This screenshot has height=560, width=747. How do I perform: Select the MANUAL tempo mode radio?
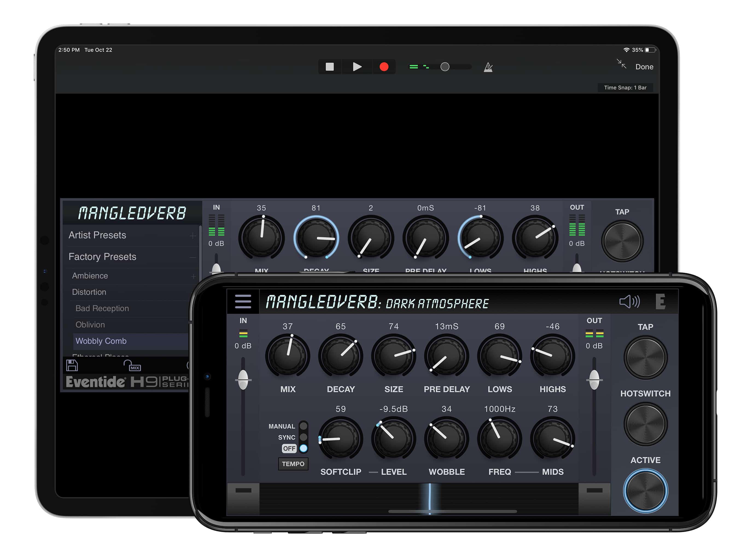(x=304, y=426)
